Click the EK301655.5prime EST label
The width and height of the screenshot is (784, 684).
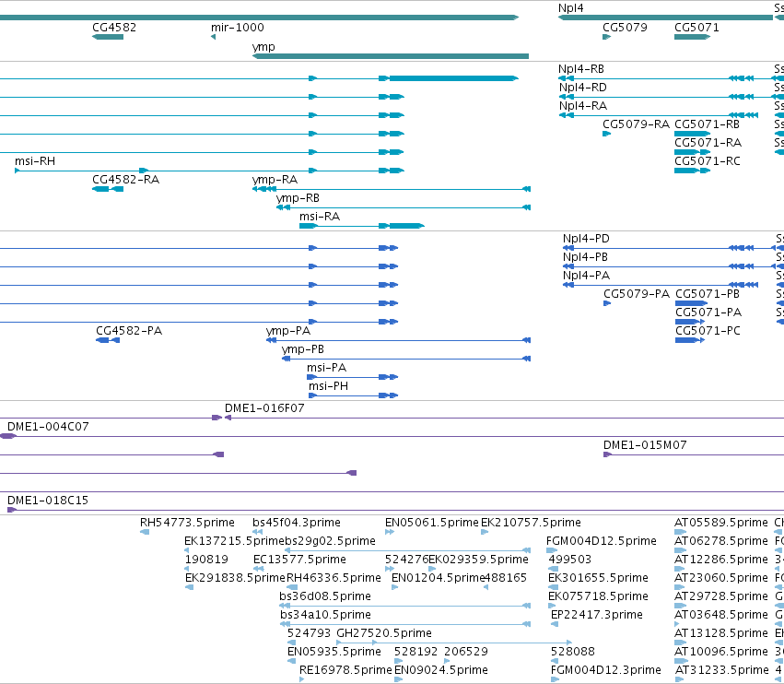598,578
